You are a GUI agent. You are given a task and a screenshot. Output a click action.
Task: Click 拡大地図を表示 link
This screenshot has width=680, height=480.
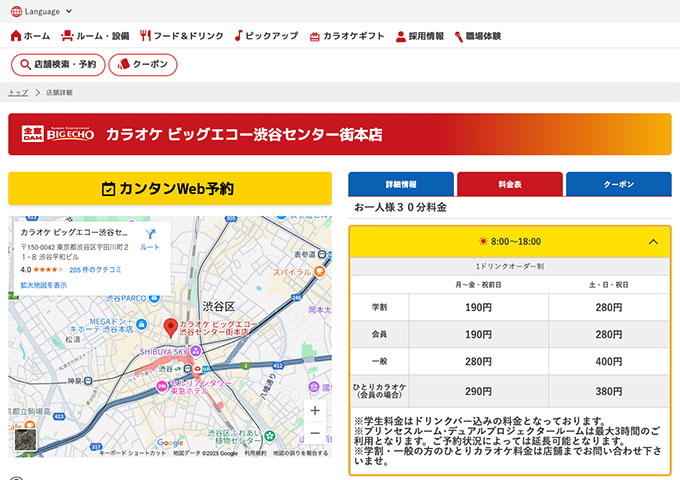click(x=43, y=285)
